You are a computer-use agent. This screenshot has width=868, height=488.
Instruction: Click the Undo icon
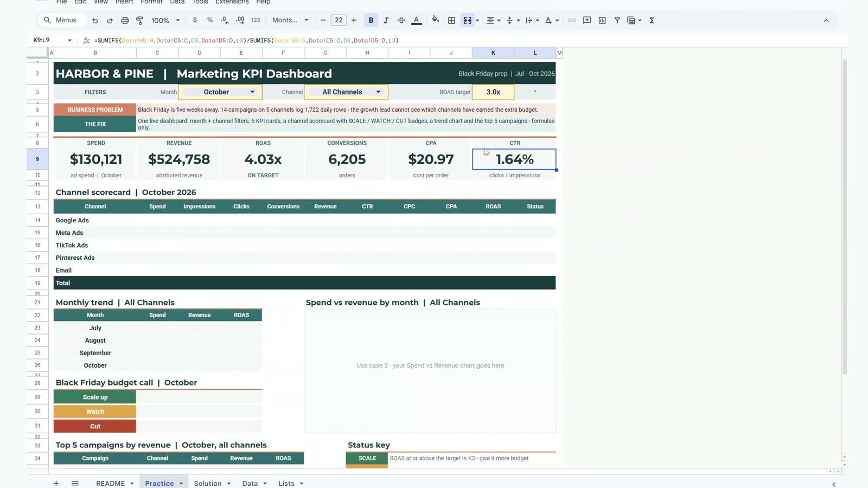[x=95, y=21]
